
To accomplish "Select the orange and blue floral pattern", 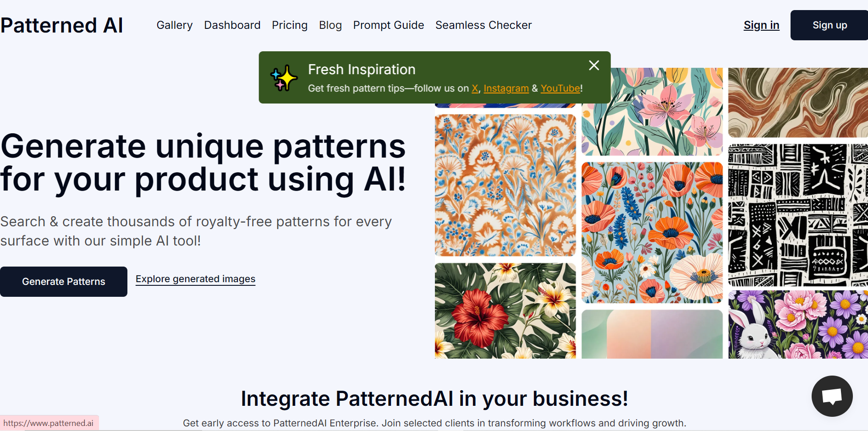I will [505, 185].
